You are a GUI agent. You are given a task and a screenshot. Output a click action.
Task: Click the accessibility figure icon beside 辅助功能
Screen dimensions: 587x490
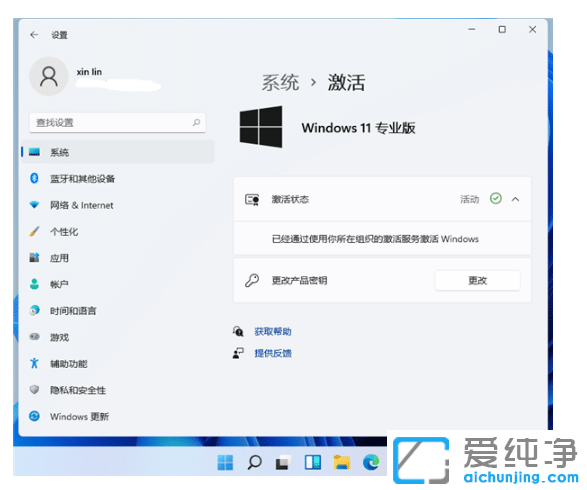coord(34,363)
